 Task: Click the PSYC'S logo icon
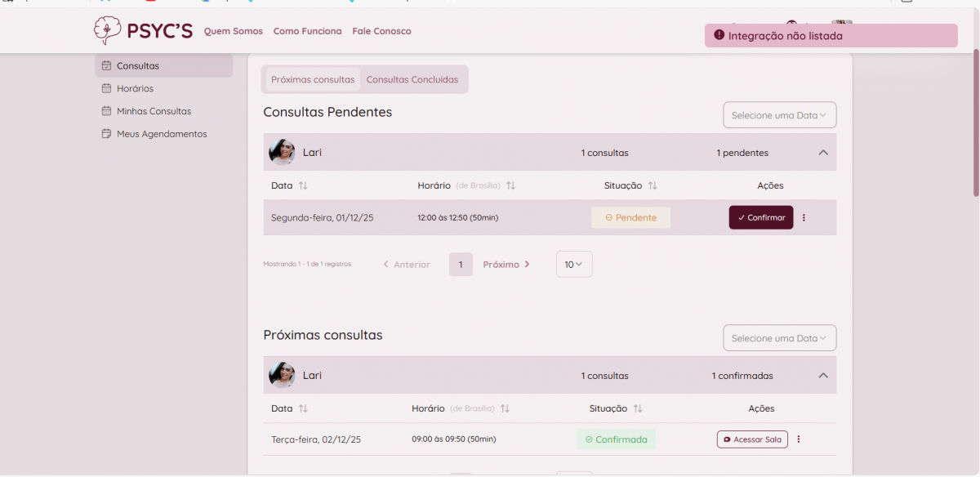[x=107, y=31]
